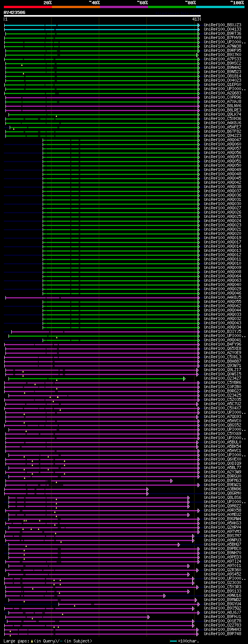Click the green ~80% legend color segment
This screenshot has height=644, width=248.
[172, 7]
